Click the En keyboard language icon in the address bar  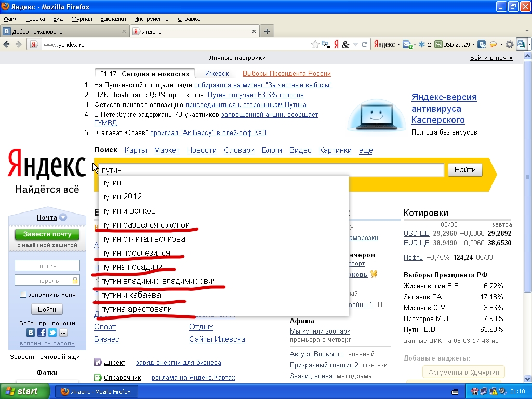click(325, 45)
